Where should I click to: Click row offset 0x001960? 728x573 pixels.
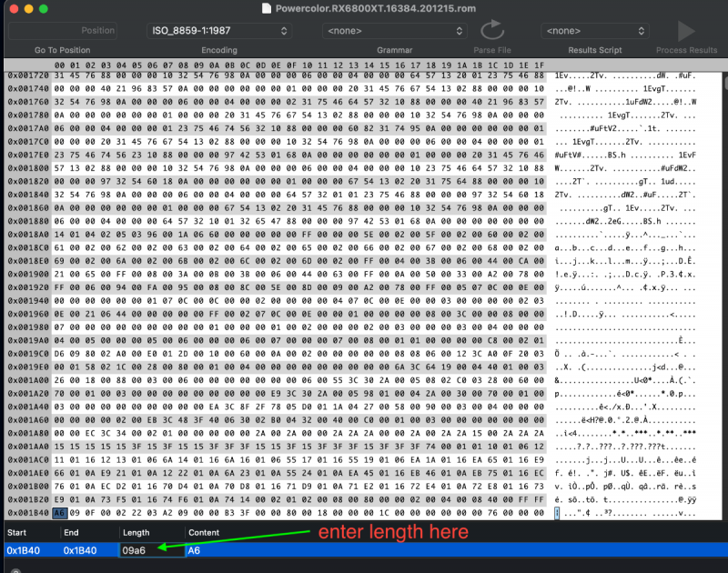(28, 314)
